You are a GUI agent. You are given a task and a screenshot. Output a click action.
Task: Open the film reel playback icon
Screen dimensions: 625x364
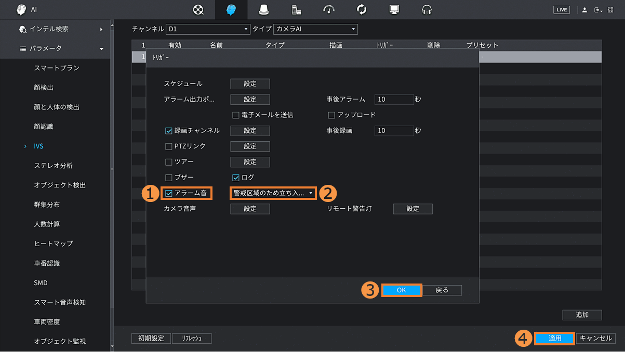pyautogui.click(x=198, y=10)
